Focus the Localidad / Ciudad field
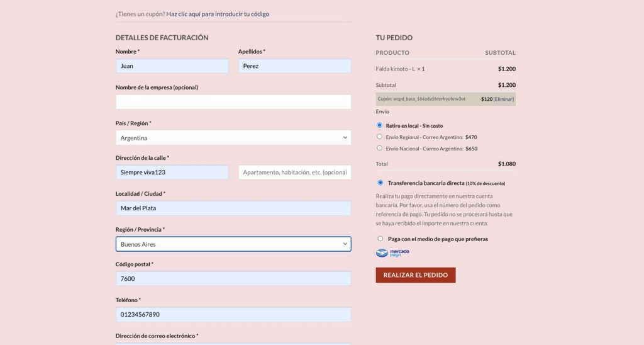 [x=233, y=208]
